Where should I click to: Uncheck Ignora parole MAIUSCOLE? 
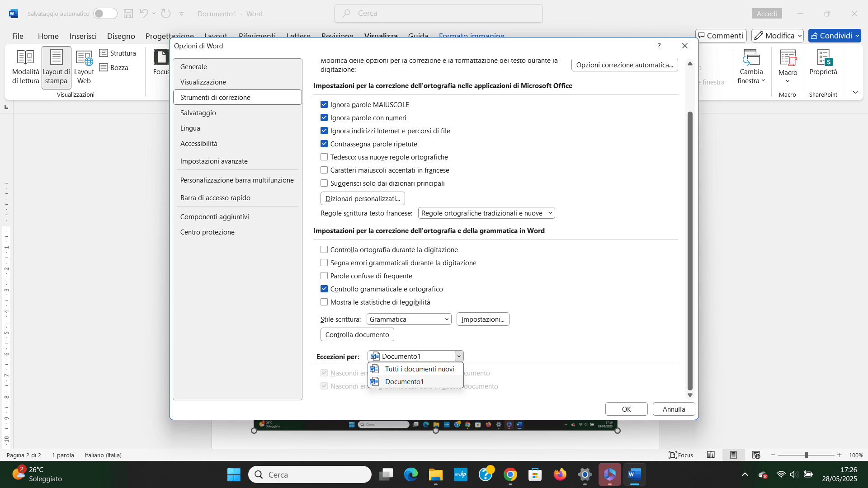point(324,104)
